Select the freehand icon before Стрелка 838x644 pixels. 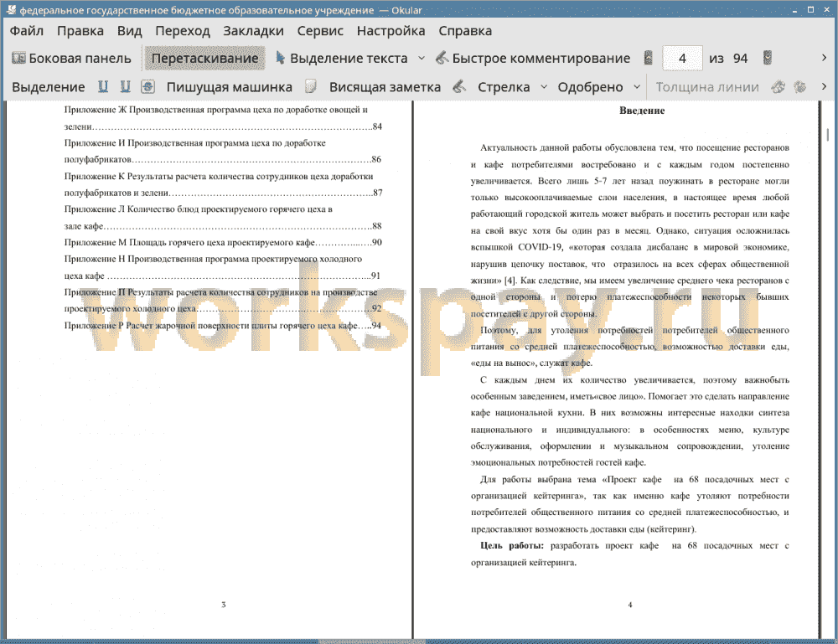tap(459, 86)
